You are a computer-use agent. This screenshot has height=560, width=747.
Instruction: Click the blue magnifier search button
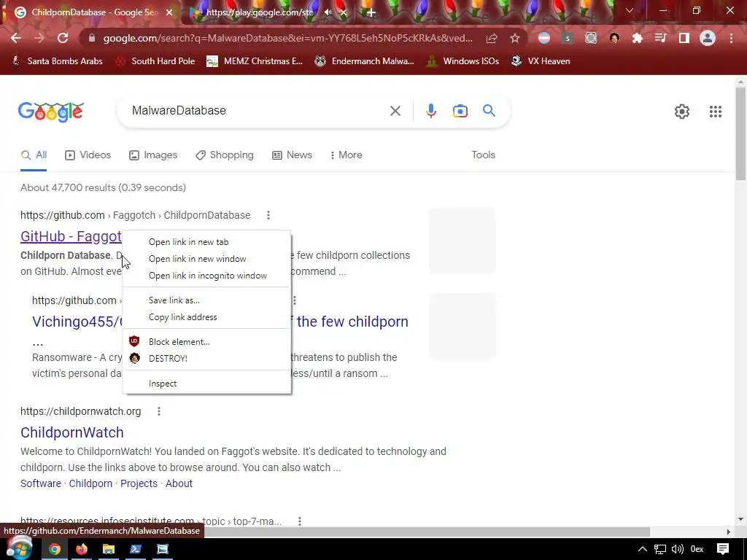click(x=489, y=111)
